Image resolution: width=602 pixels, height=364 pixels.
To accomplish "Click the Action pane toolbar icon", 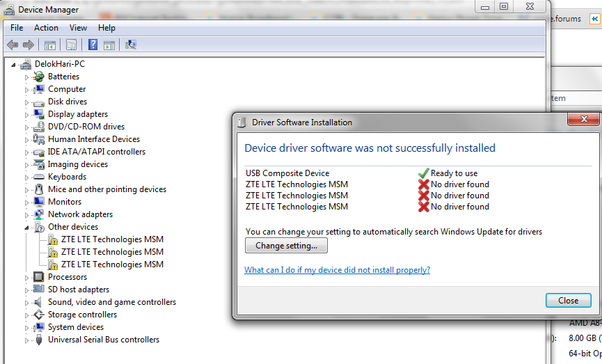I will (x=109, y=45).
